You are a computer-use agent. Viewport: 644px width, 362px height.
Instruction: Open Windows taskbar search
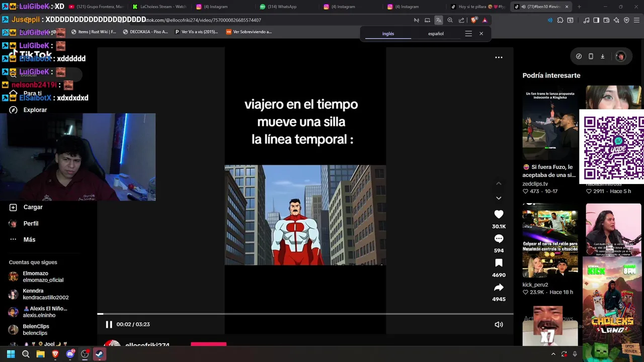click(26, 354)
